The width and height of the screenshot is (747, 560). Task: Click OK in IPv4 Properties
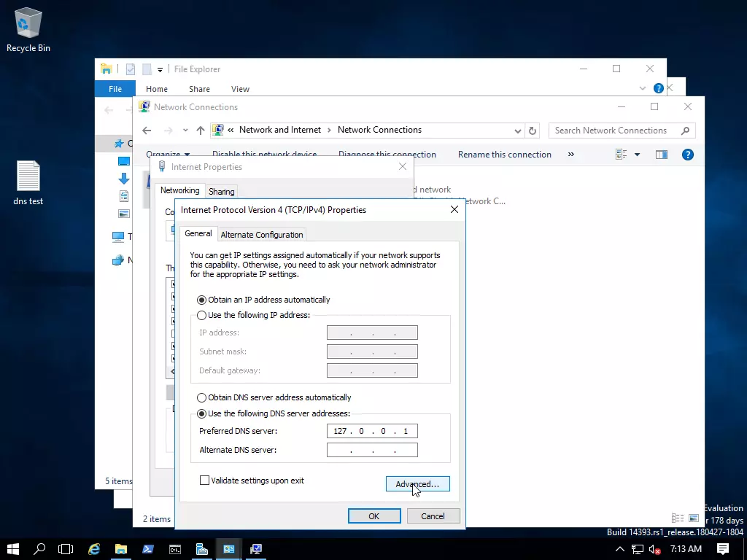[374, 516]
